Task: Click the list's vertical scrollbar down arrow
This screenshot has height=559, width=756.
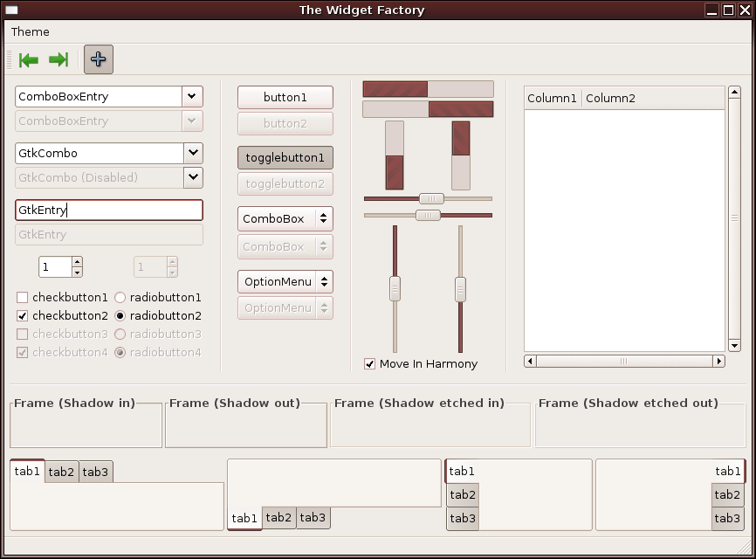Action: click(734, 346)
